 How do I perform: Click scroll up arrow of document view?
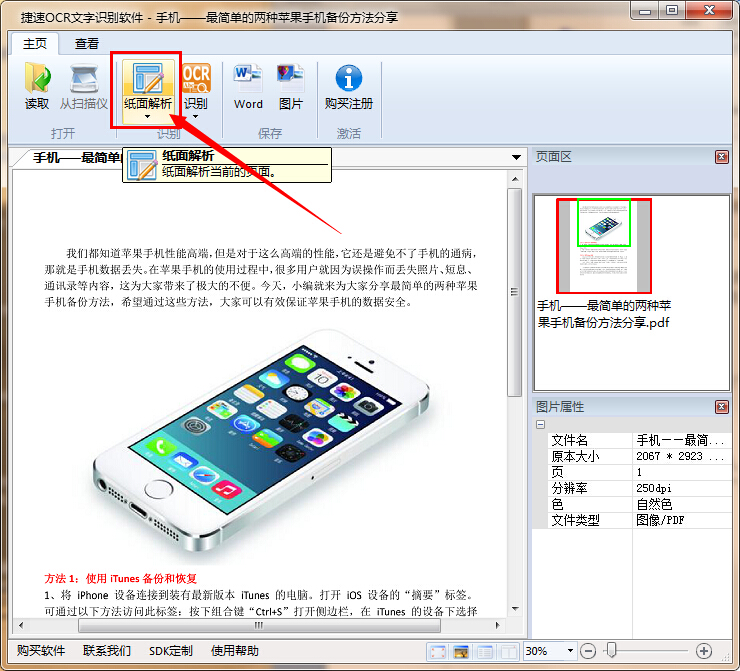pos(515,179)
